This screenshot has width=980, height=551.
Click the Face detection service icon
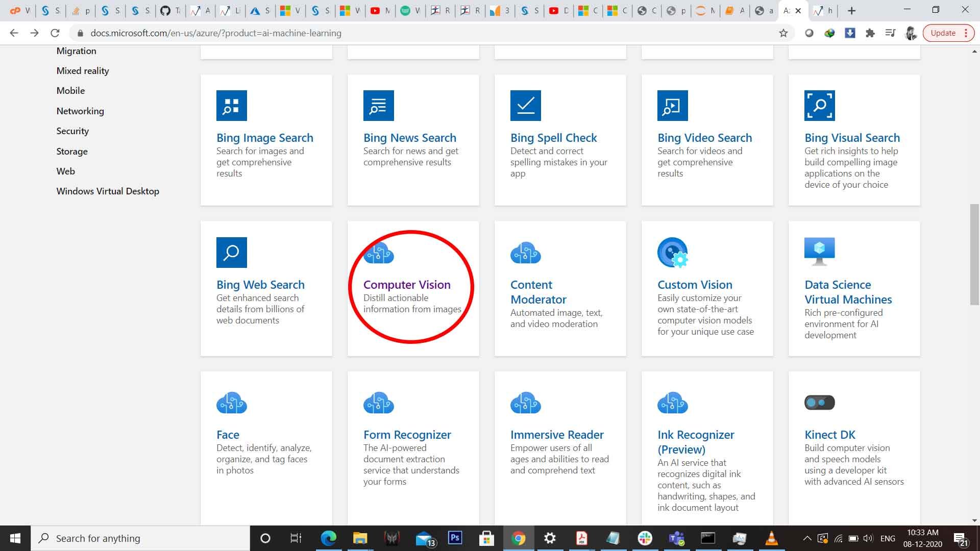click(231, 402)
